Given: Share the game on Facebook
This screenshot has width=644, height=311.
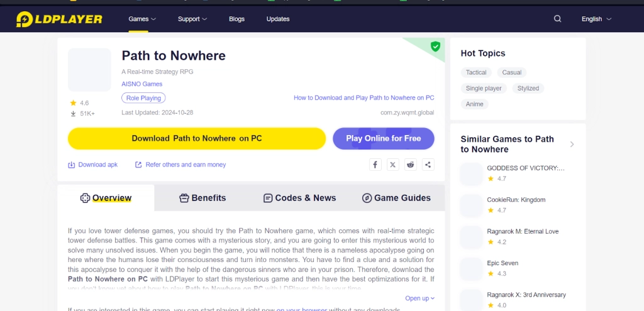Looking at the screenshot, I should [x=375, y=165].
